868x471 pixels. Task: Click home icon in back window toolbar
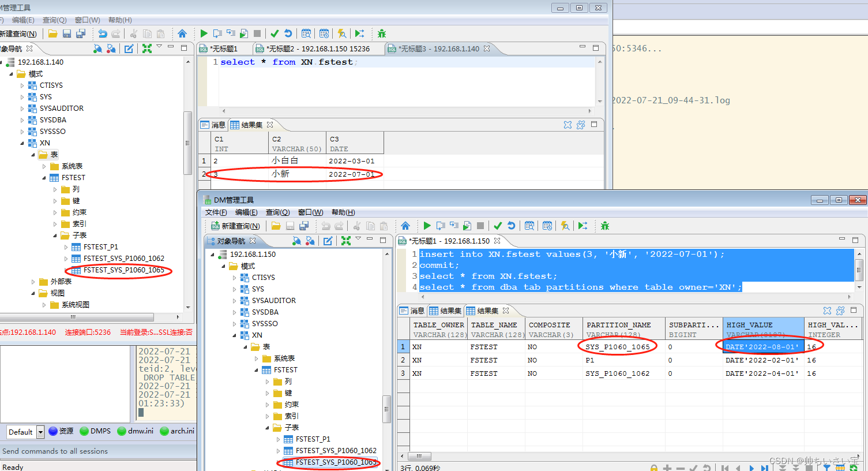pos(182,33)
